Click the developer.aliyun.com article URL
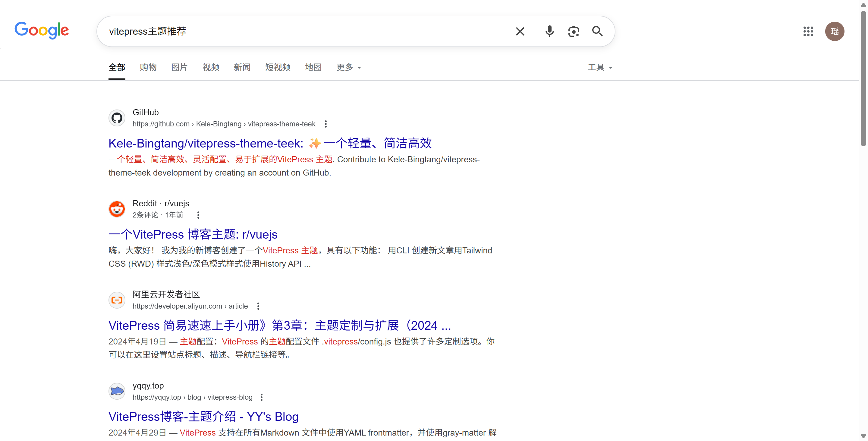Viewport: 868px width, 441px height. 190,306
